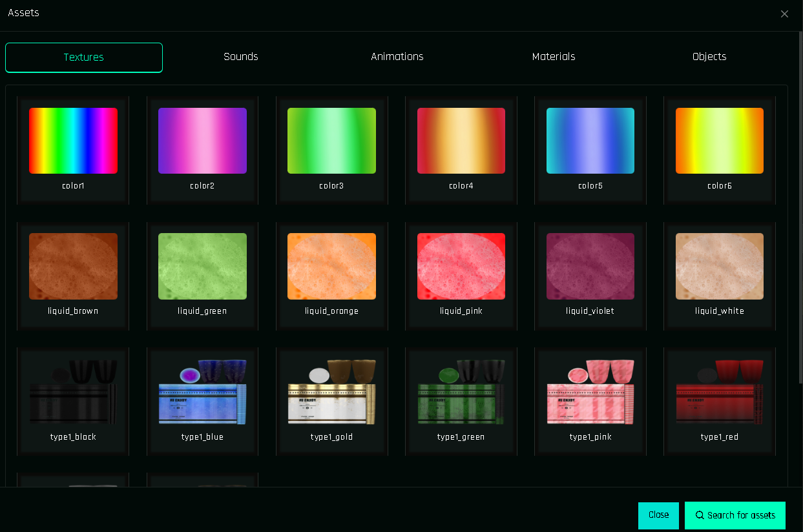803x532 pixels.
Task: Click Search for assets button
Action: pyautogui.click(x=735, y=515)
